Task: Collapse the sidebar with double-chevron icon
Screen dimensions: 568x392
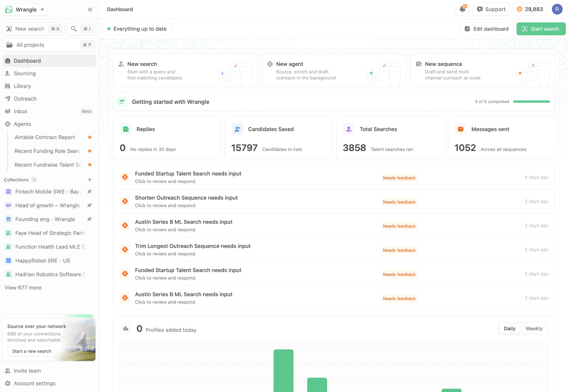Action: pyautogui.click(x=90, y=10)
